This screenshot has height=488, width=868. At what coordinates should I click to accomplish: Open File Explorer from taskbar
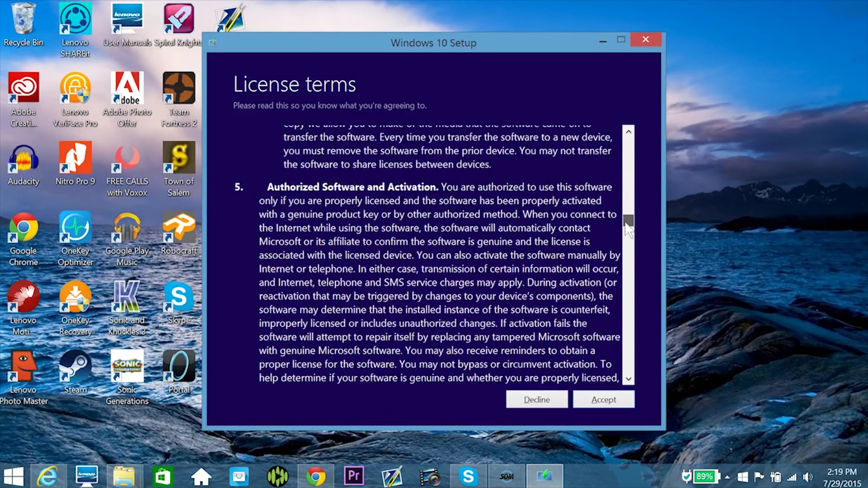pyautogui.click(x=124, y=476)
